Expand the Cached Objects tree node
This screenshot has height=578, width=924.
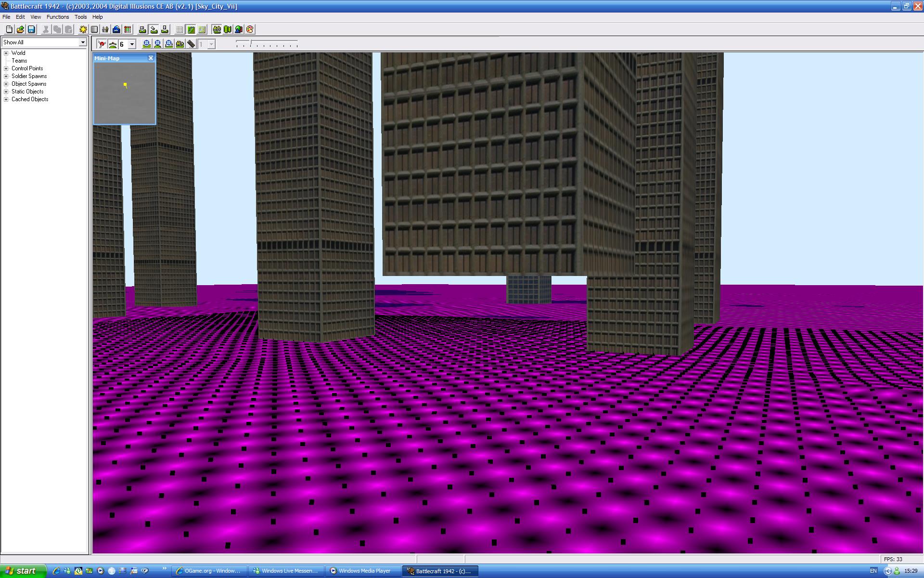click(x=6, y=99)
